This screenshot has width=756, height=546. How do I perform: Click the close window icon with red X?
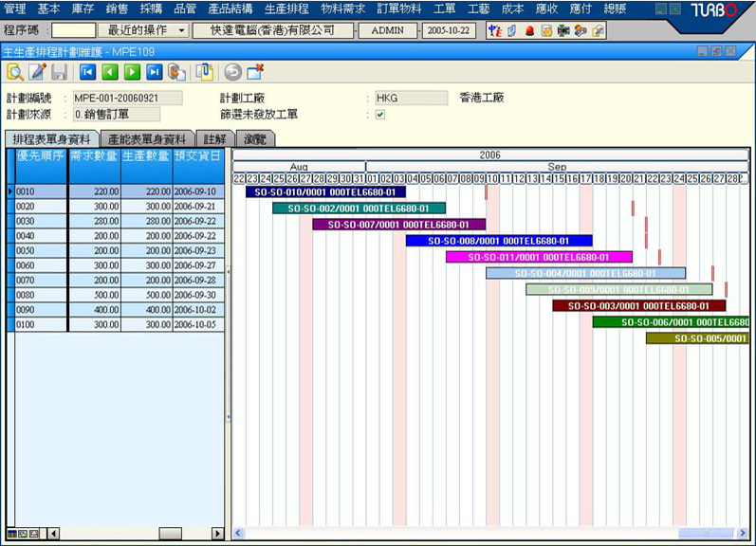coord(255,72)
